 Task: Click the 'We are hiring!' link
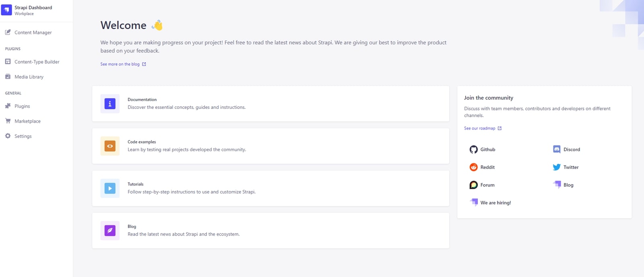coord(495,203)
